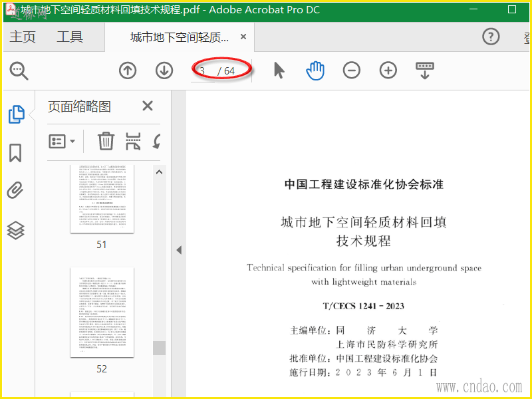The image size is (532, 399).
Task: Go to previous page with up arrow
Action: point(128,70)
